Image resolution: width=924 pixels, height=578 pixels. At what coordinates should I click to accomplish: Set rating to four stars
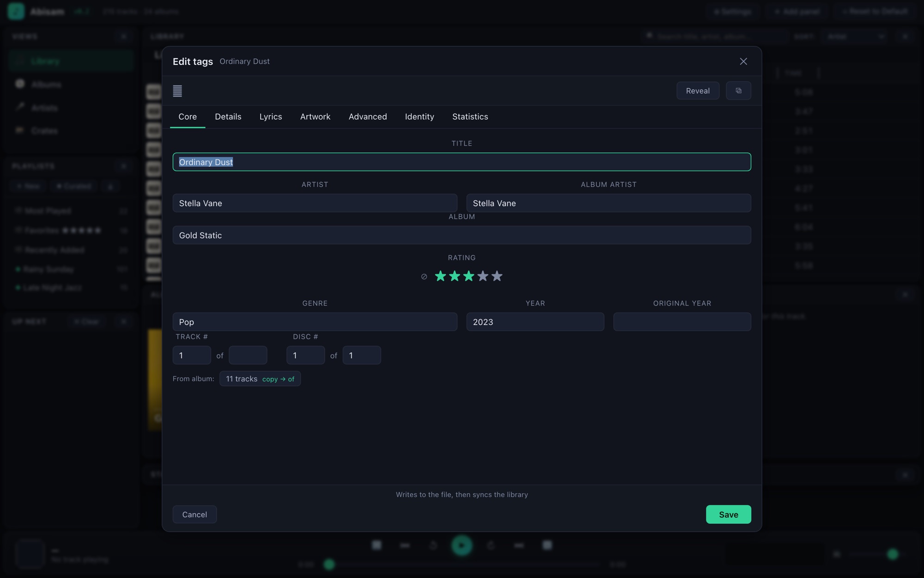point(483,276)
